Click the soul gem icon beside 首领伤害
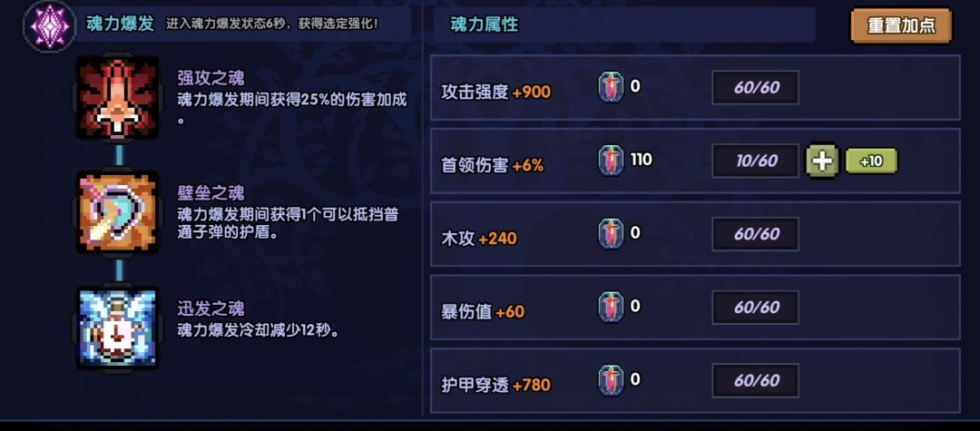Image resolution: width=980 pixels, height=431 pixels. point(611,161)
